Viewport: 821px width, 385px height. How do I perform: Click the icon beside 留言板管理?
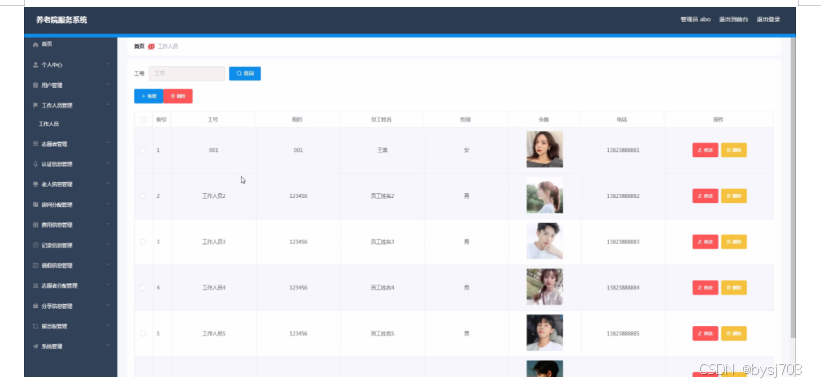[36, 326]
